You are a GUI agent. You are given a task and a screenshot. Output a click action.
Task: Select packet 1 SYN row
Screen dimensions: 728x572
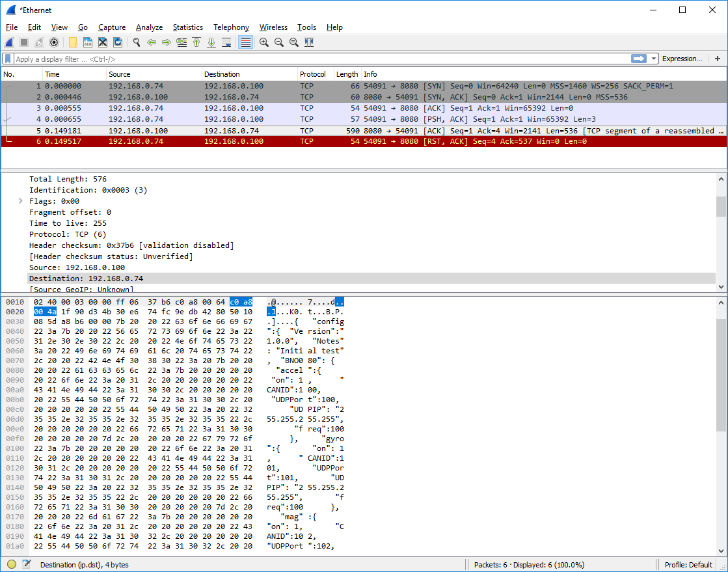tap(364, 86)
